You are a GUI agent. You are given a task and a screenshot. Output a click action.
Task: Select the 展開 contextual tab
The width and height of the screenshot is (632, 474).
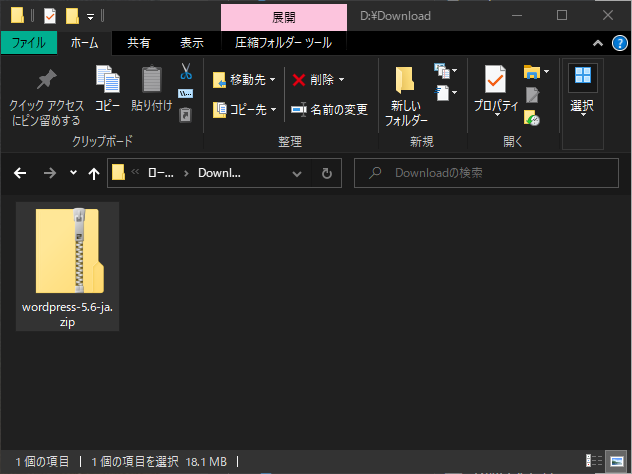click(x=284, y=17)
